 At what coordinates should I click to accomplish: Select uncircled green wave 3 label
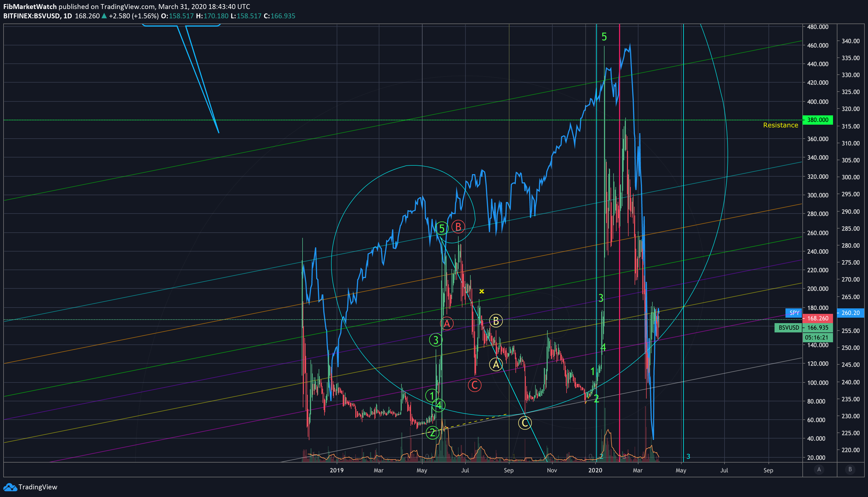(x=601, y=298)
